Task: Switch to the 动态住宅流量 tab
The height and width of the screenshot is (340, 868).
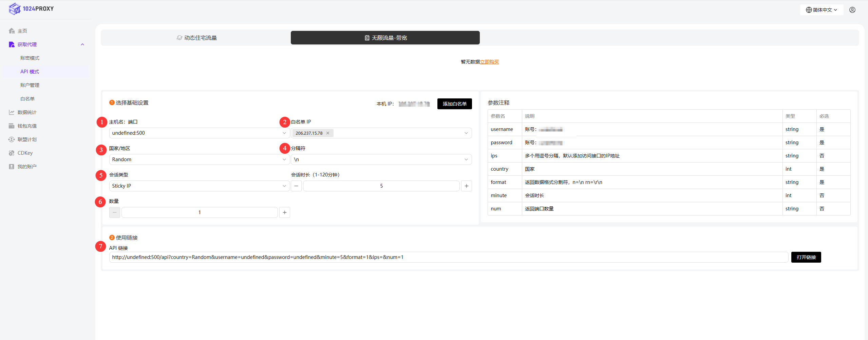Action: (196, 38)
